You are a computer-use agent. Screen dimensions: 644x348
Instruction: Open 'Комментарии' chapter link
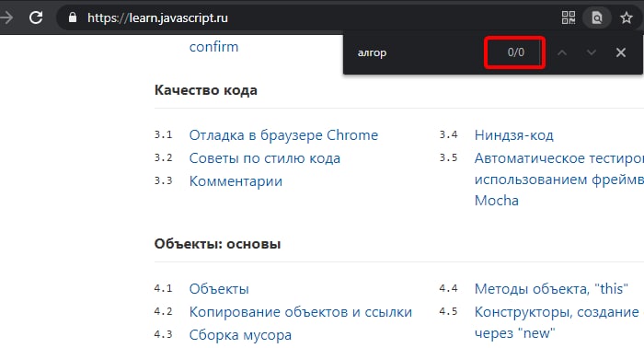click(x=236, y=181)
